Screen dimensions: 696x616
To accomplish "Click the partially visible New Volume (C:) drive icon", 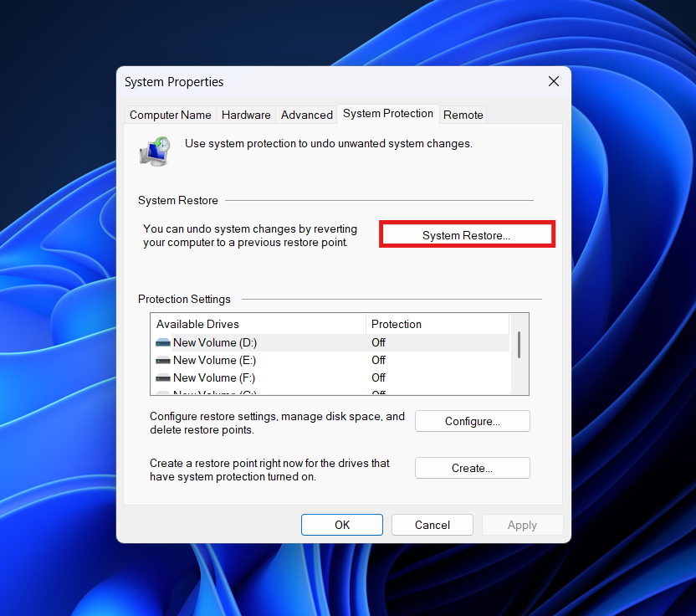I will click(x=163, y=392).
